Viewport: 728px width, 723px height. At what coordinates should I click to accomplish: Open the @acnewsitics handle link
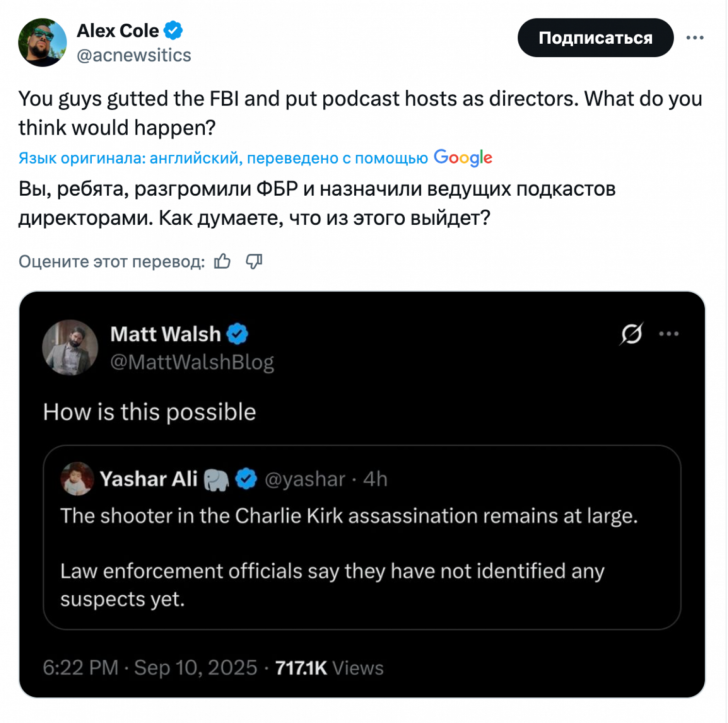coord(134,55)
